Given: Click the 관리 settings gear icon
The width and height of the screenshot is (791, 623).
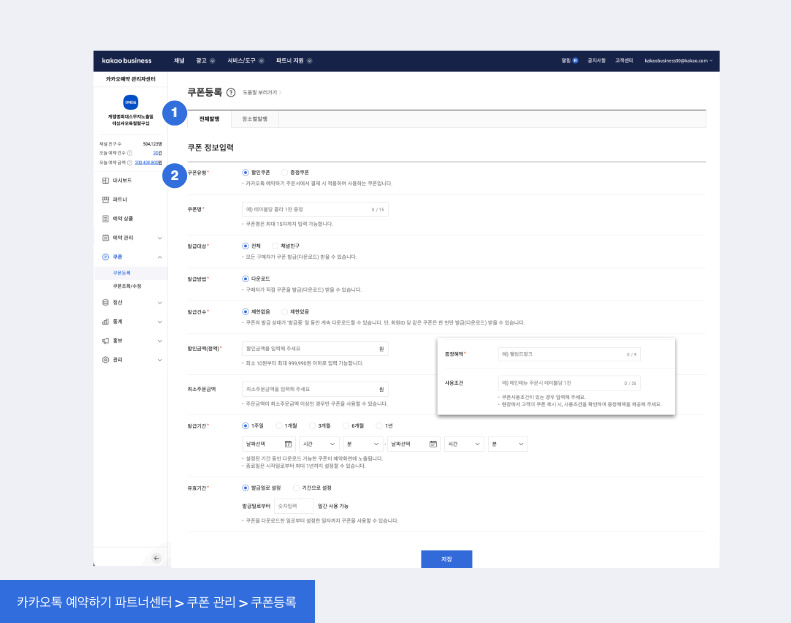Looking at the screenshot, I should pyautogui.click(x=106, y=359).
